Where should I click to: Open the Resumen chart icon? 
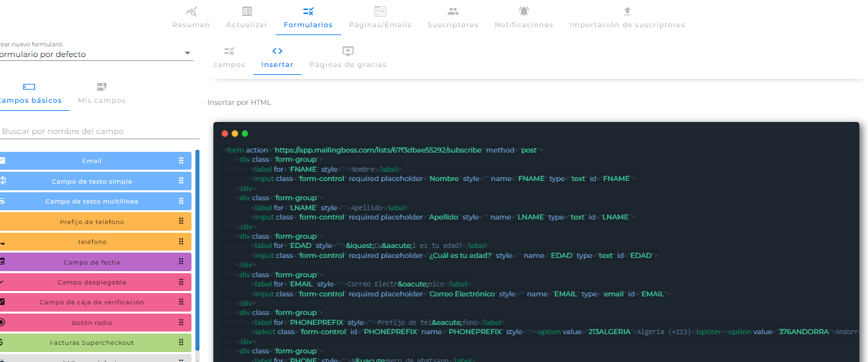[191, 11]
